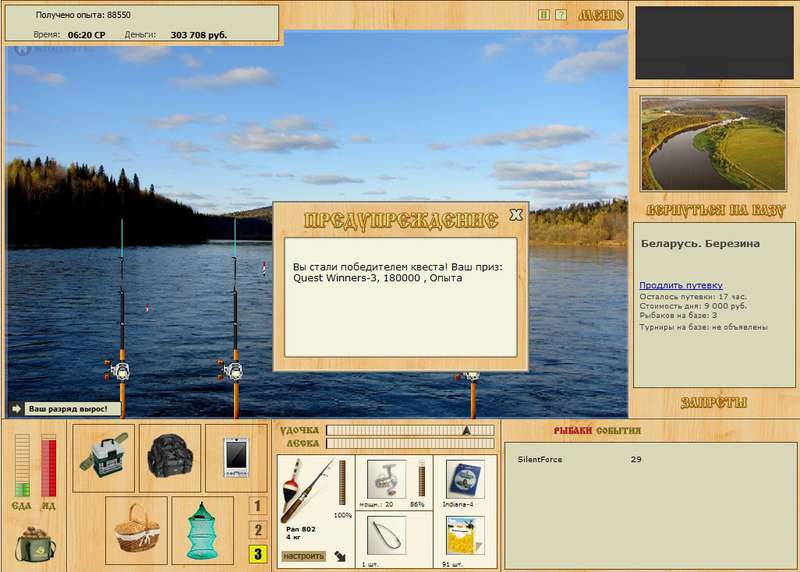The width and height of the screenshot is (800, 572).
Task: Click Вернуться на базу
Action: pos(715,210)
